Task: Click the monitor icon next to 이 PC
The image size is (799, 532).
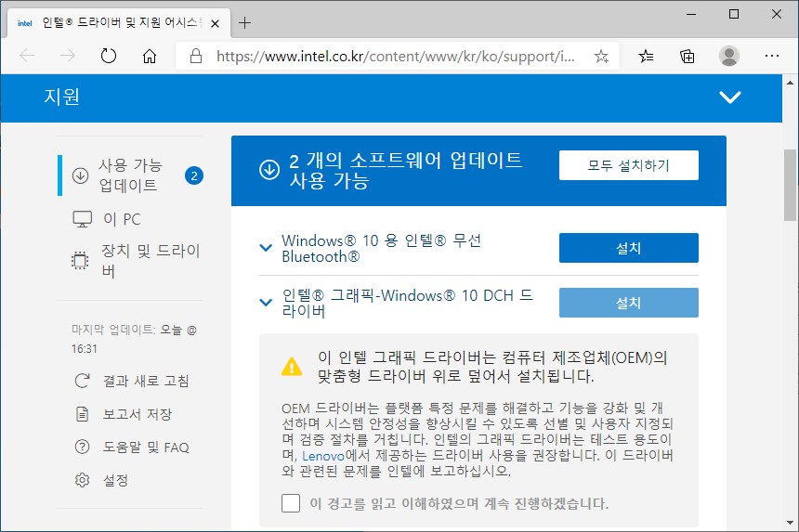Action: coord(82,219)
